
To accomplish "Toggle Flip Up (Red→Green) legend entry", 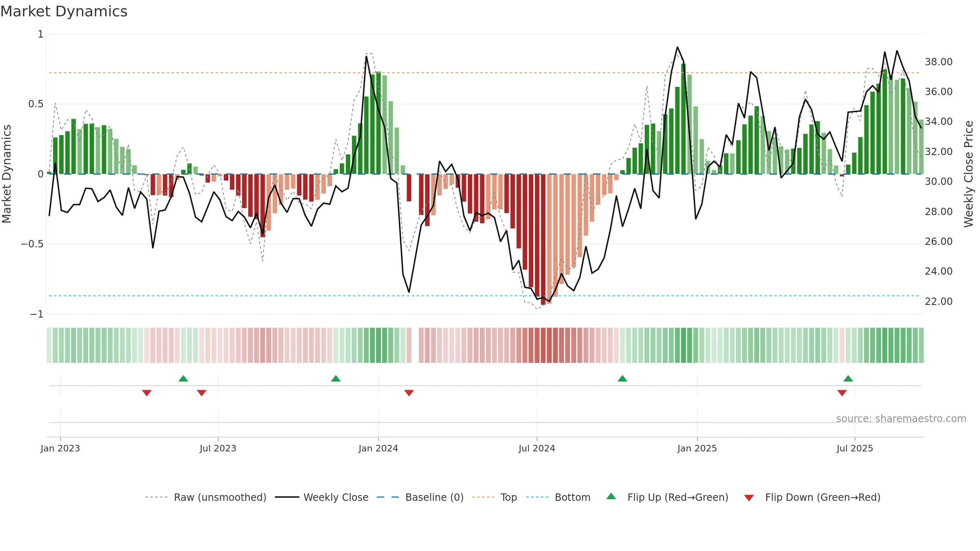I will (667, 497).
